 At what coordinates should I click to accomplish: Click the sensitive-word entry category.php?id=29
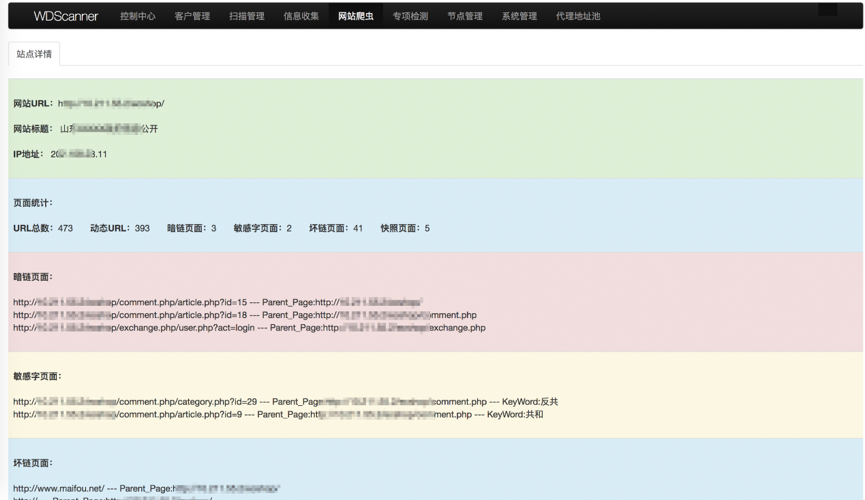286,401
